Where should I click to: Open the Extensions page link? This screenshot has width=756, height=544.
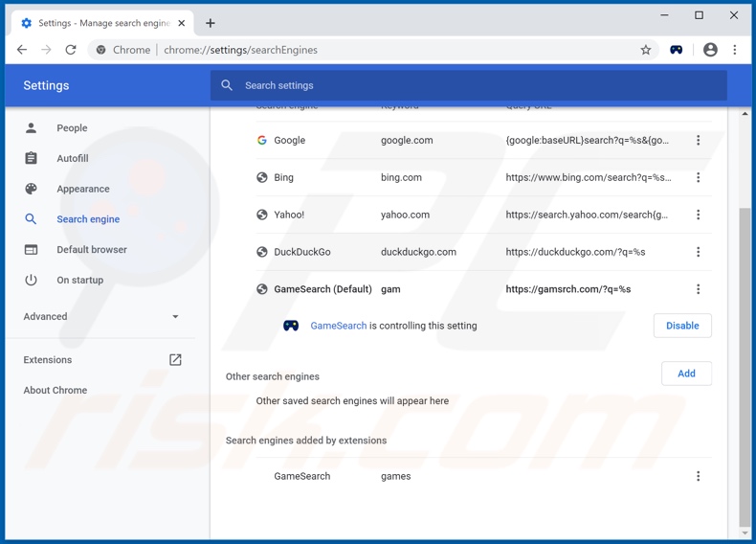(x=47, y=359)
